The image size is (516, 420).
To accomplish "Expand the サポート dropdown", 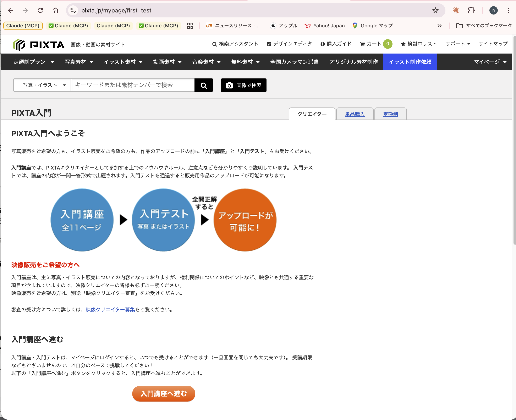I will coord(458,44).
